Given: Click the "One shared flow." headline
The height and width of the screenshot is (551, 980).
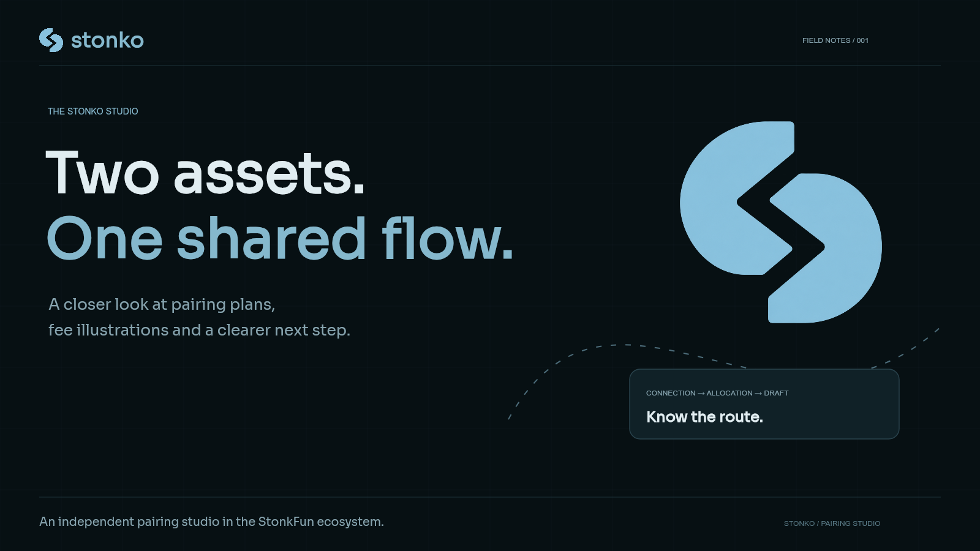Looking at the screenshot, I should [x=280, y=238].
